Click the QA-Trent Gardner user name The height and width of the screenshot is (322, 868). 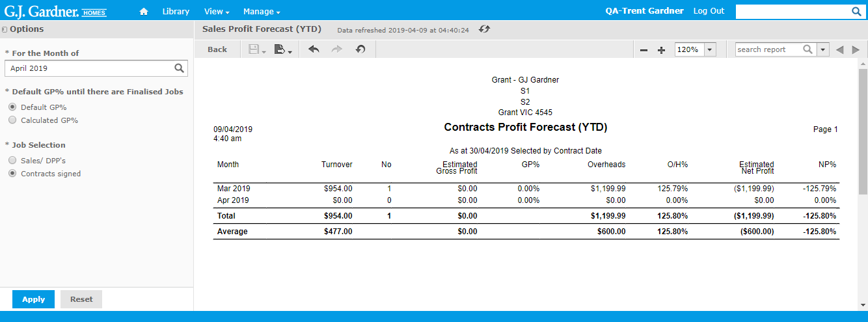(x=644, y=11)
